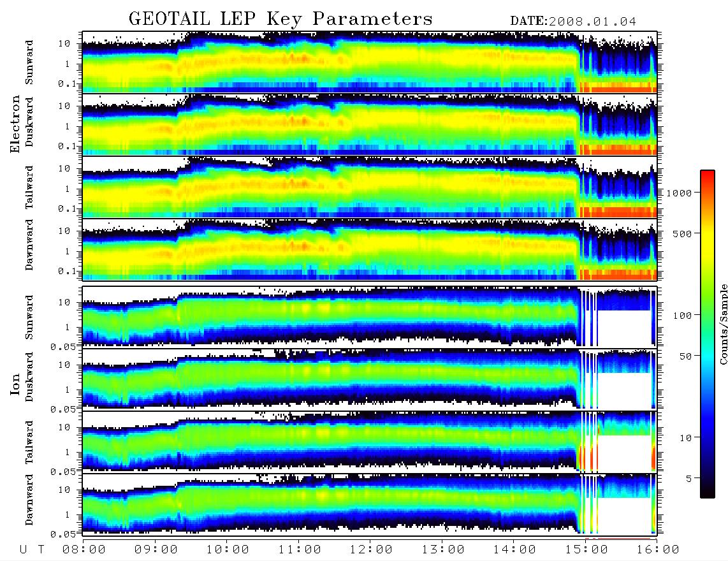The height and width of the screenshot is (561, 728).
Task: Click the "0.05" energy tick of Ion Dawnward panel
Action: pyautogui.click(x=63, y=534)
